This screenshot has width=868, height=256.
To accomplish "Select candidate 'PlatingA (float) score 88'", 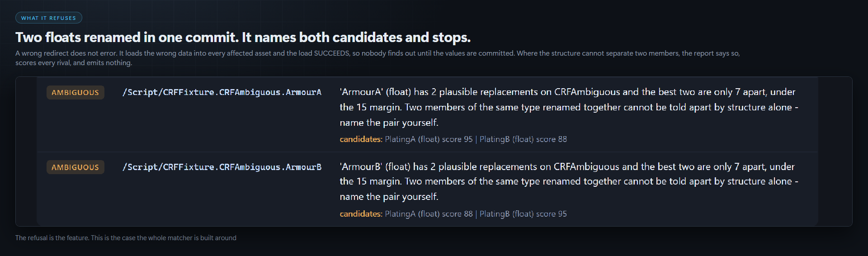I will point(429,214).
